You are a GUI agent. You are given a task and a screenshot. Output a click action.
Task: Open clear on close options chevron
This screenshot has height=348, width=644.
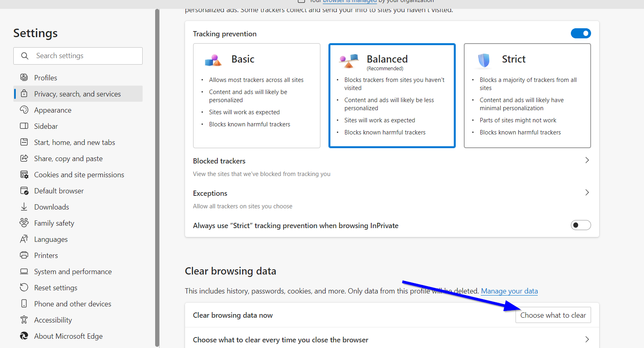coord(587,340)
